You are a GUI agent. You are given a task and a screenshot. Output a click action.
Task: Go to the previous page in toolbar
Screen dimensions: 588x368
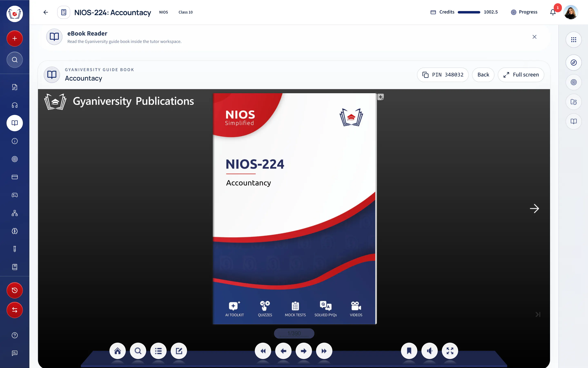tap(283, 351)
